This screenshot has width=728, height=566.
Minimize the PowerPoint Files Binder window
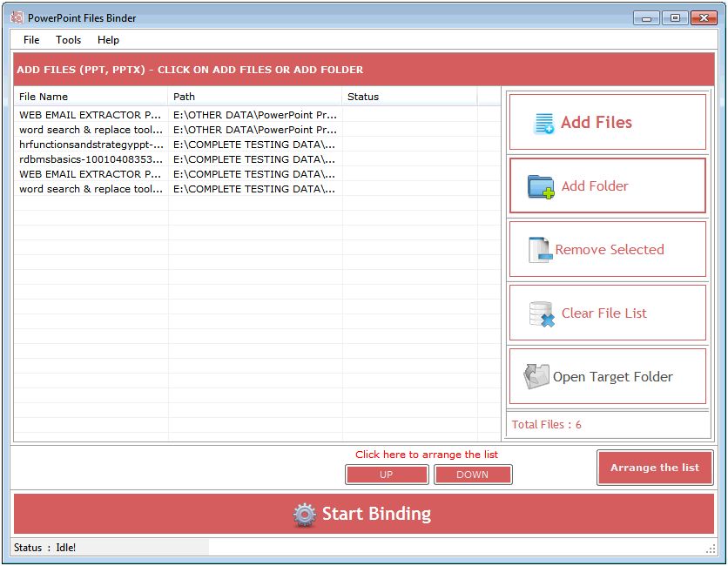646,18
